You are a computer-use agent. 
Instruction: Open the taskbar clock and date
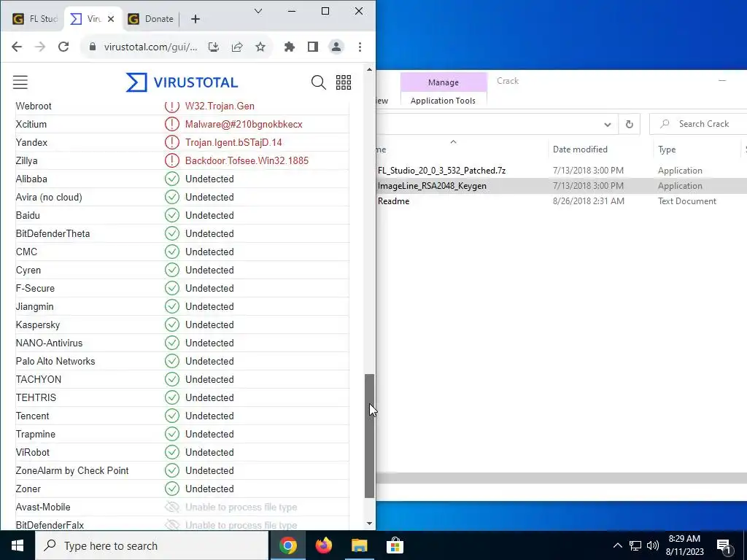tap(684, 545)
